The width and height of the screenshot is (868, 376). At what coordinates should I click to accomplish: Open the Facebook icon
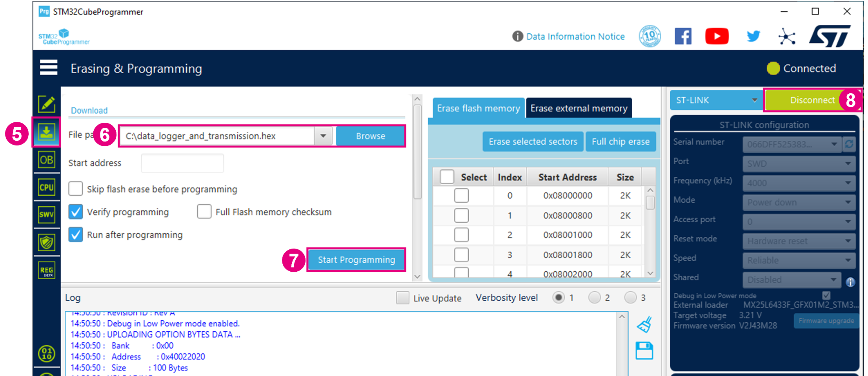[x=683, y=36]
